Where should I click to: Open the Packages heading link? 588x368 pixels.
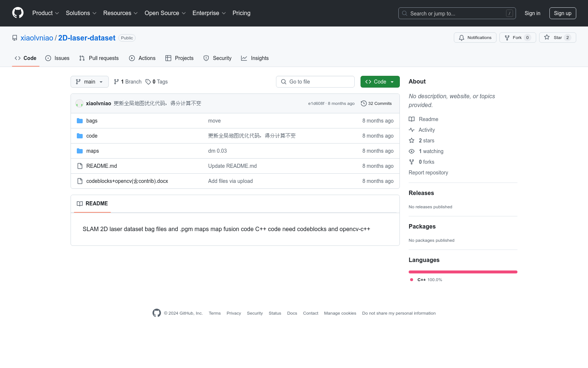pos(422,226)
